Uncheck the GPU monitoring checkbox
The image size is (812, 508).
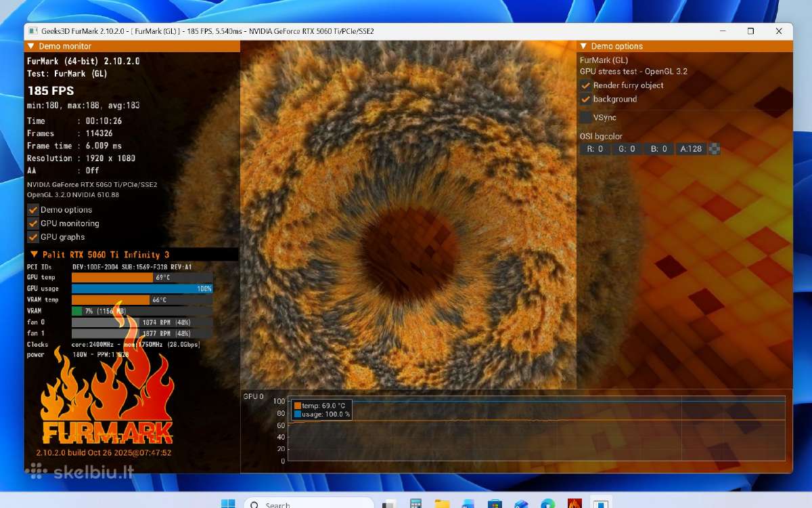pyautogui.click(x=32, y=224)
